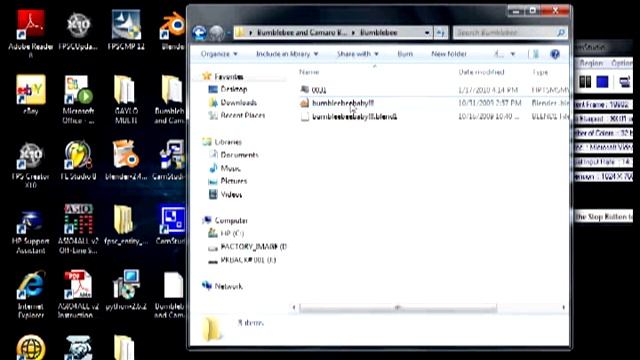Open the Region menu in the CamStudio window
Viewport: 640px width, 360px height.
pos(591,63)
